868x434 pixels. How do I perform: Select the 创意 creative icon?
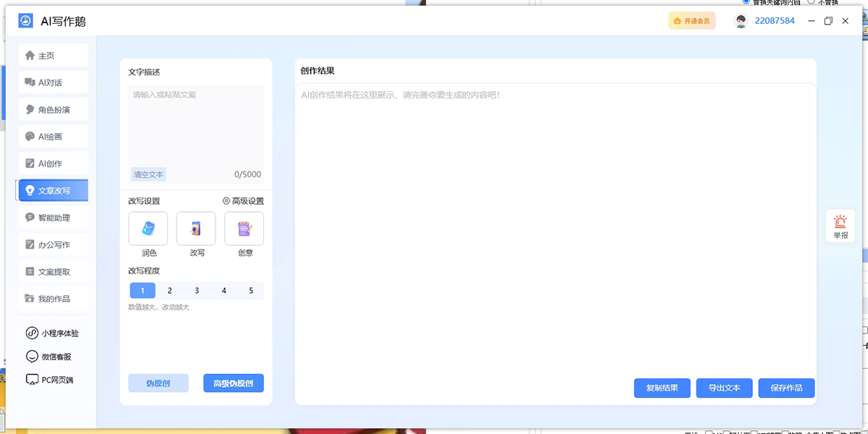pos(244,229)
